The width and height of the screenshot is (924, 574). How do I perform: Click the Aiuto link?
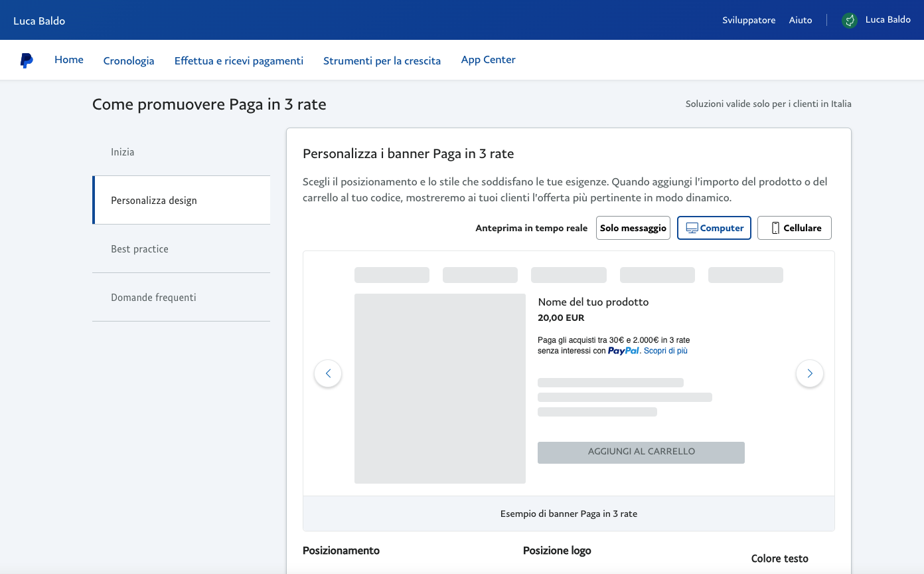click(801, 20)
